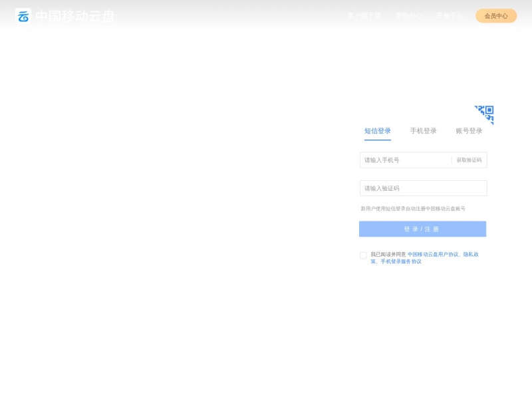This screenshot has width=532, height=399.
Task: Check the 我已阅读并同意 agreement checkbox
Action: [363, 255]
